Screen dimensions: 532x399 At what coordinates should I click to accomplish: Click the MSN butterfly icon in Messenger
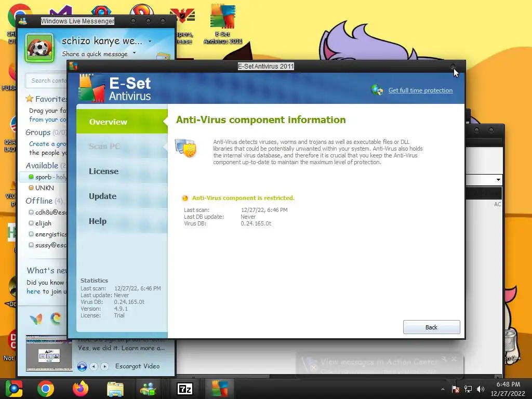click(36, 318)
